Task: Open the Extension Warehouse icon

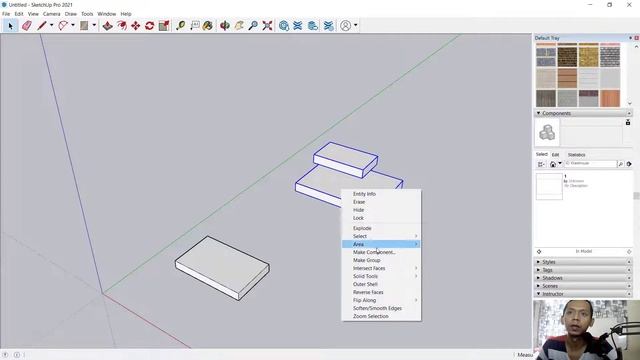Action: click(x=298, y=26)
